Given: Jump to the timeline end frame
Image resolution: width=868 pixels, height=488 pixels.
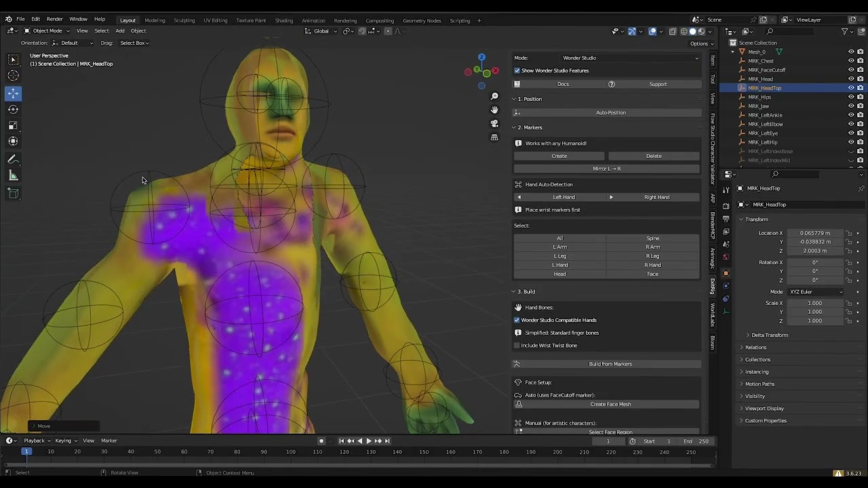Looking at the screenshot, I should click(387, 441).
